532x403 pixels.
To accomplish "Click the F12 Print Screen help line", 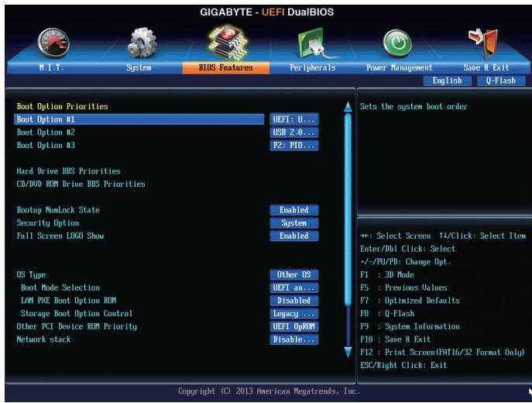I will [x=442, y=352].
